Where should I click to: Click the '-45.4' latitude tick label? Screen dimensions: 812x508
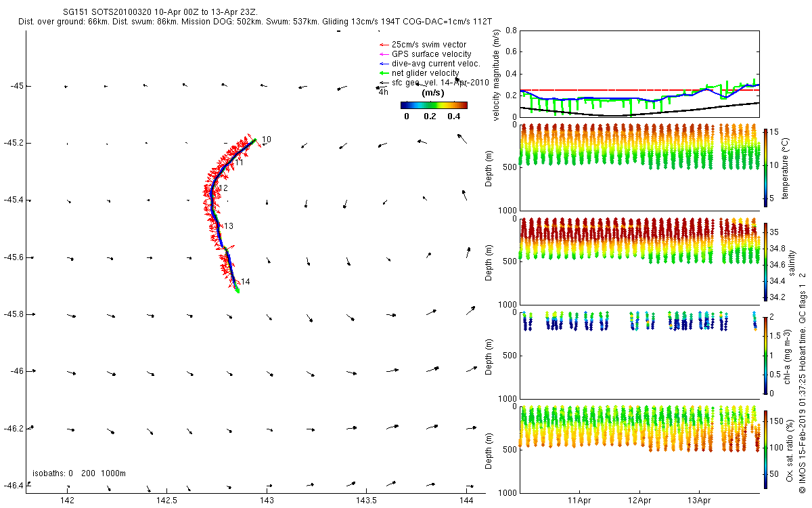(14, 200)
